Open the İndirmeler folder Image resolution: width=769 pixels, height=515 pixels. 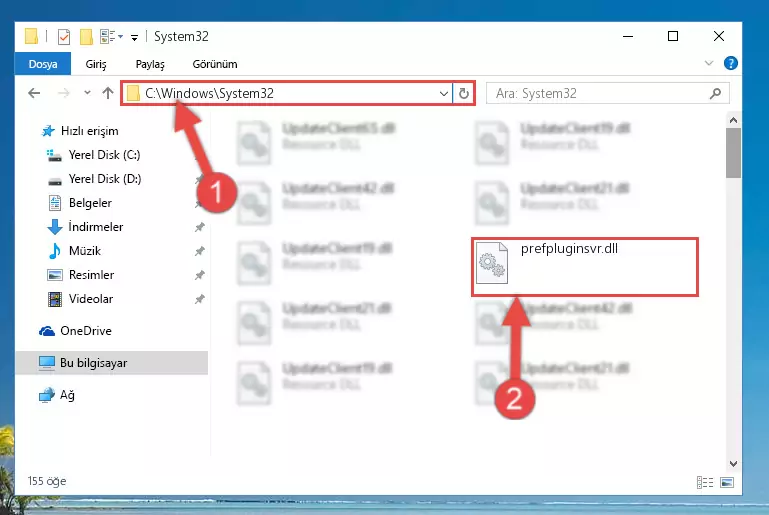96,227
